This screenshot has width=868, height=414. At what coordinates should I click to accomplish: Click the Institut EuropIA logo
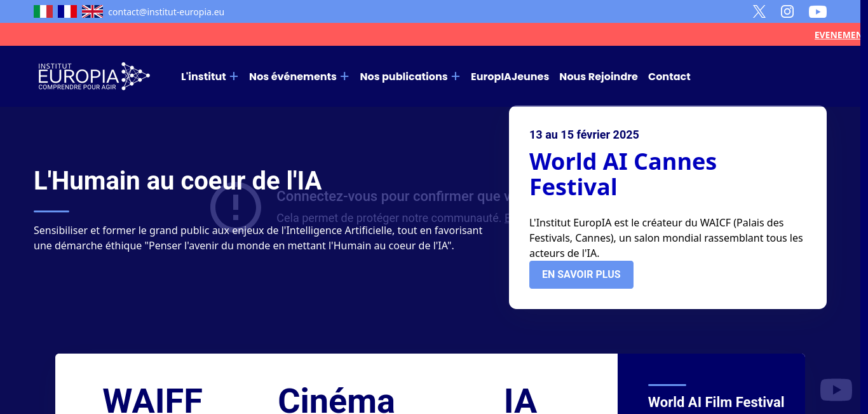point(94,76)
